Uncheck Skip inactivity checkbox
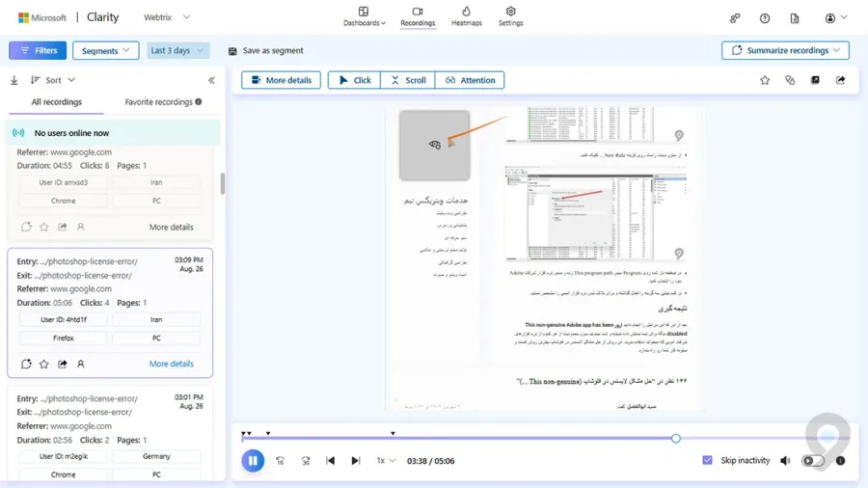 (x=708, y=460)
